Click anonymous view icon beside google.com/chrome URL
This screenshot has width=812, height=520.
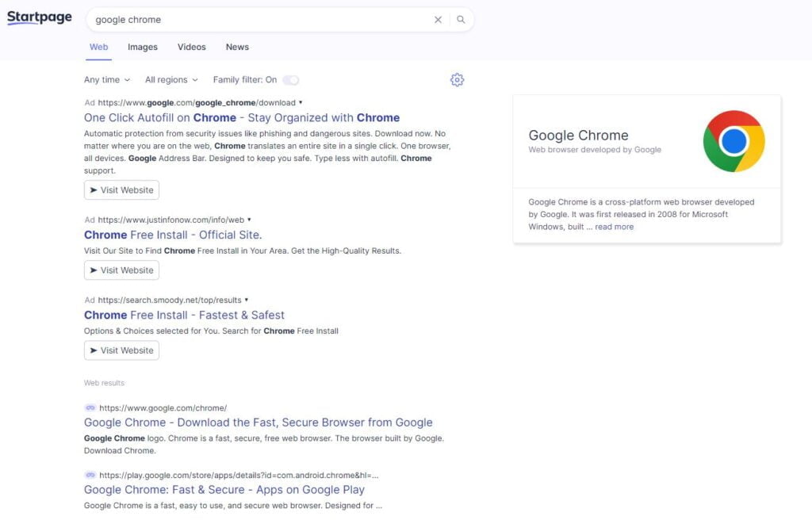[90, 407]
